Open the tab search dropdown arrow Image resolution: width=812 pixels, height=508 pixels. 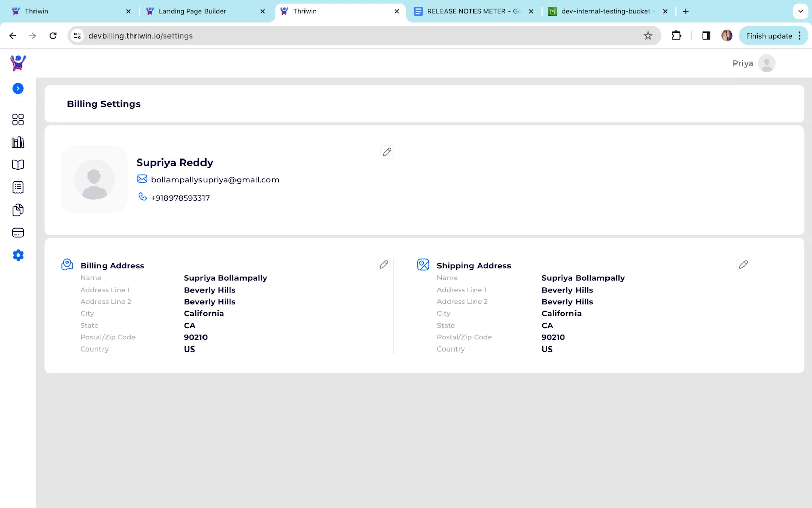tap(800, 11)
